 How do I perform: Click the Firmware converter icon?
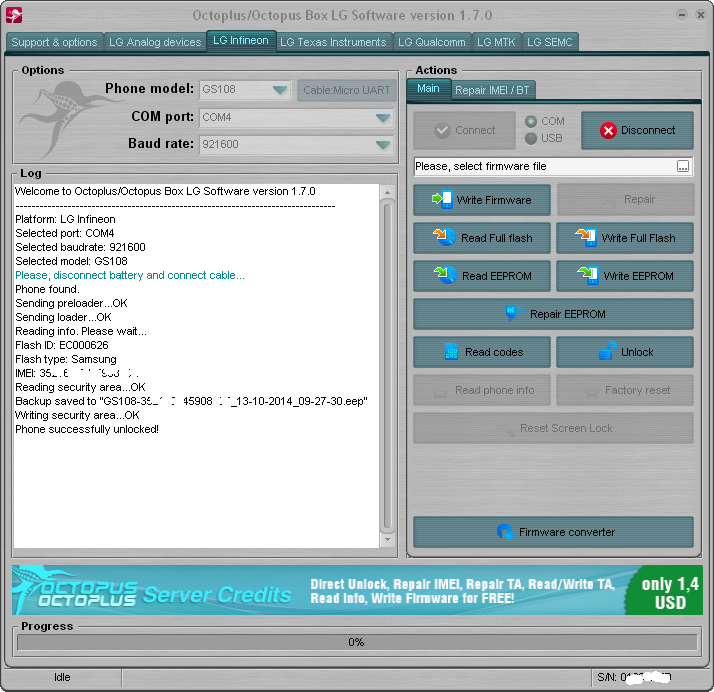tap(505, 531)
